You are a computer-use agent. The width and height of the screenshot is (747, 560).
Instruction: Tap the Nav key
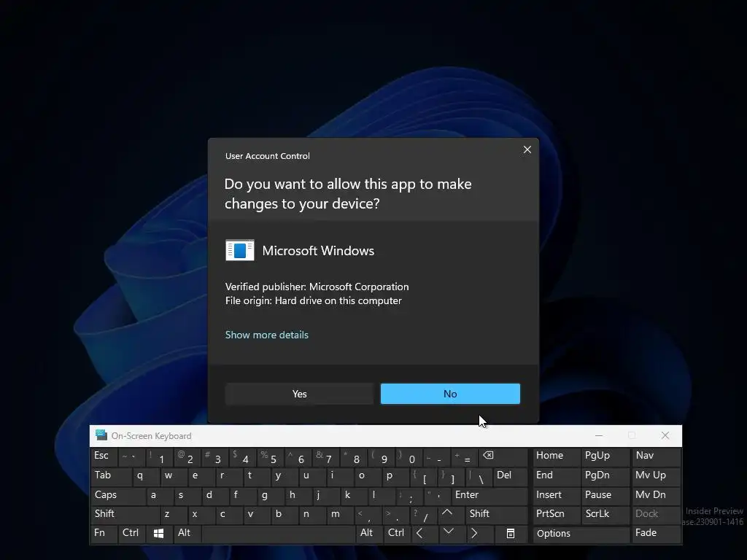click(x=656, y=456)
